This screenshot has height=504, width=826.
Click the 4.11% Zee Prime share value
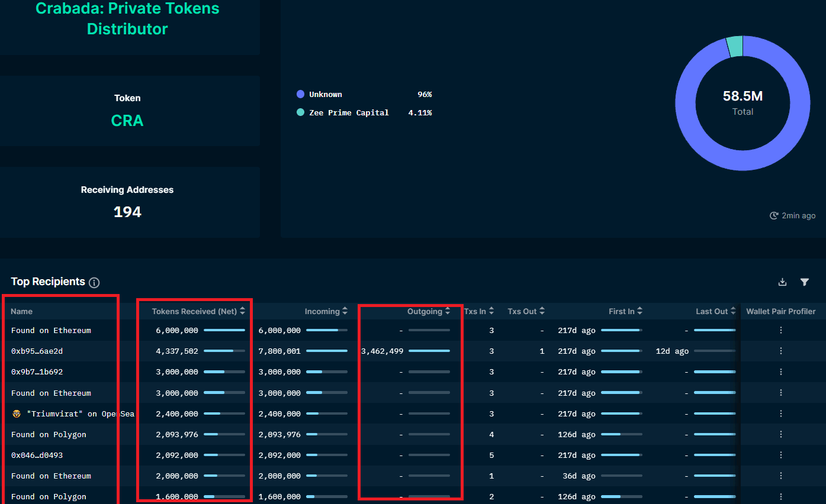(x=420, y=112)
